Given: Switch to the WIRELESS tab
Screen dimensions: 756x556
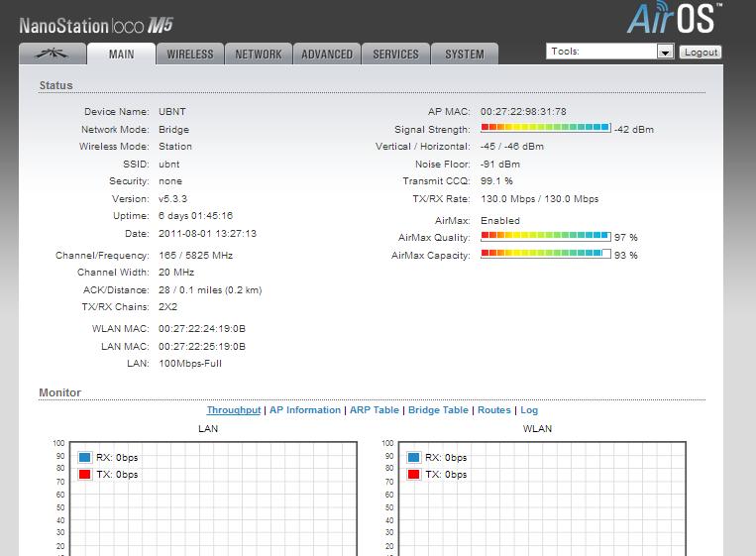Looking at the screenshot, I should (189, 55).
